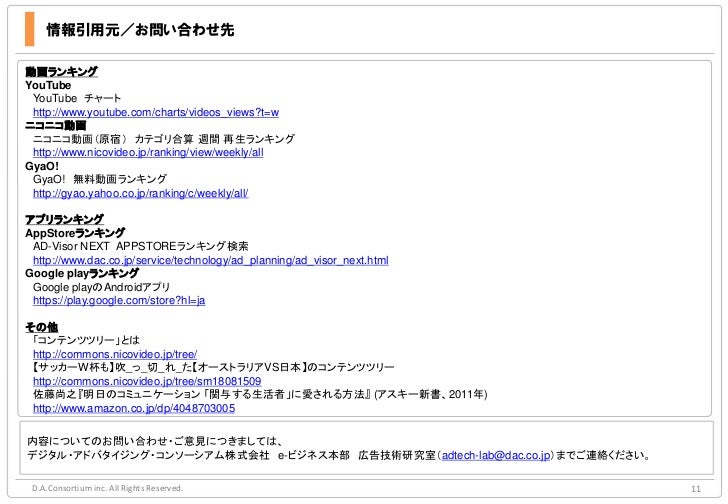Click the 佐藤尚之 book reference line
This screenshot has height=504, width=728.
click(260, 394)
